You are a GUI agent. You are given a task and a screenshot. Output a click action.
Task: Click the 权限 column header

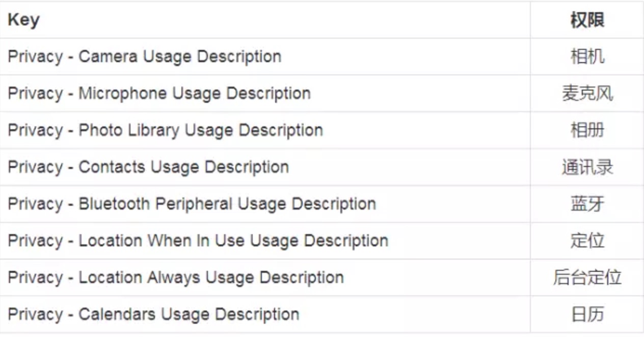tap(587, 20)
